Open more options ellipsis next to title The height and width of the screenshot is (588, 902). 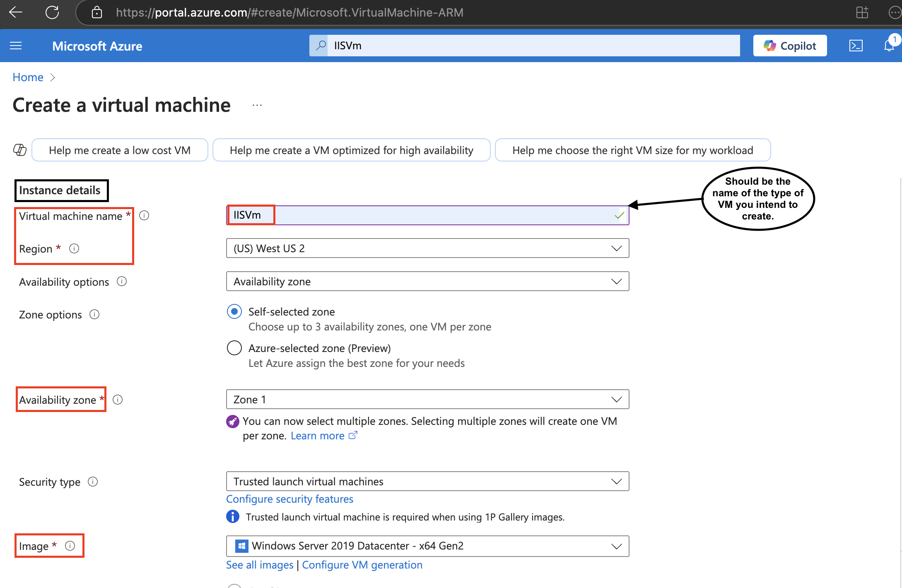point(257,105)
